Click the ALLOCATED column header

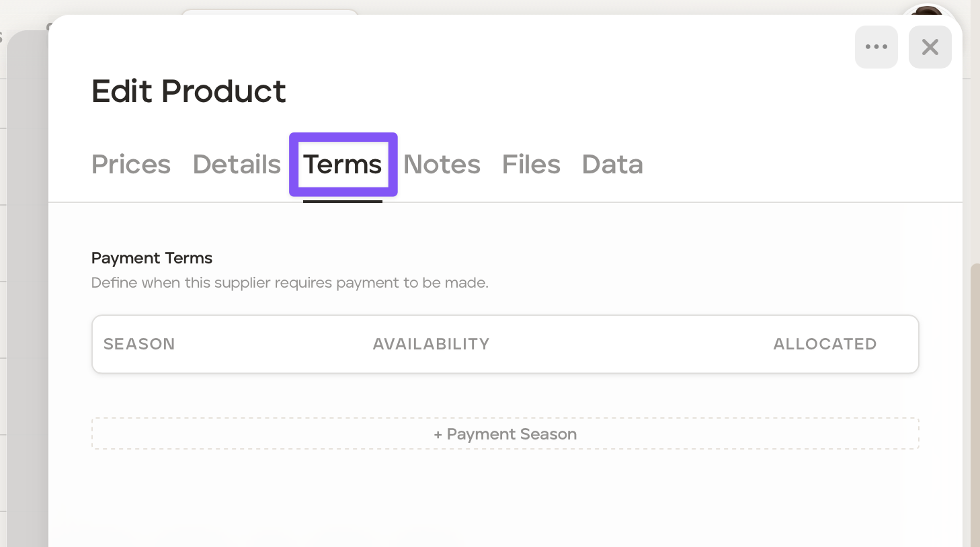[825, 344]
